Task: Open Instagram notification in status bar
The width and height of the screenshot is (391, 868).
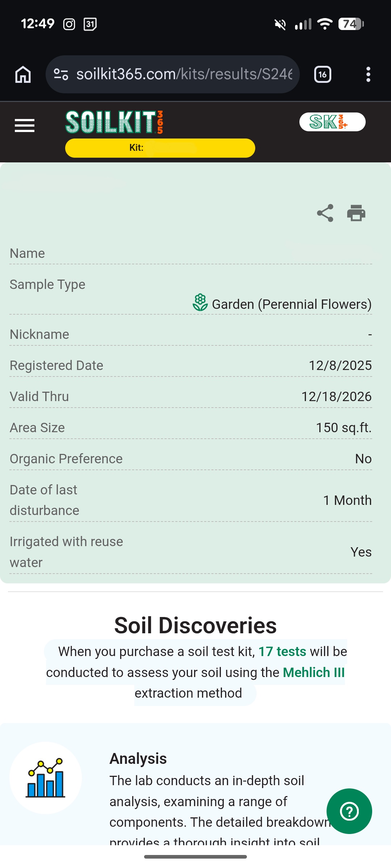Action: tap(69, 24)
